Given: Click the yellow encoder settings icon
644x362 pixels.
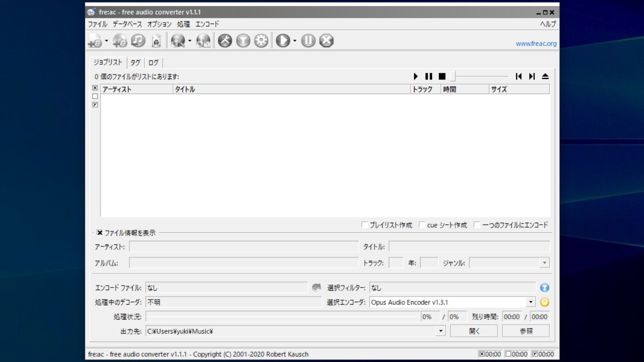Looking at the screenshot, I should point(544,302).
